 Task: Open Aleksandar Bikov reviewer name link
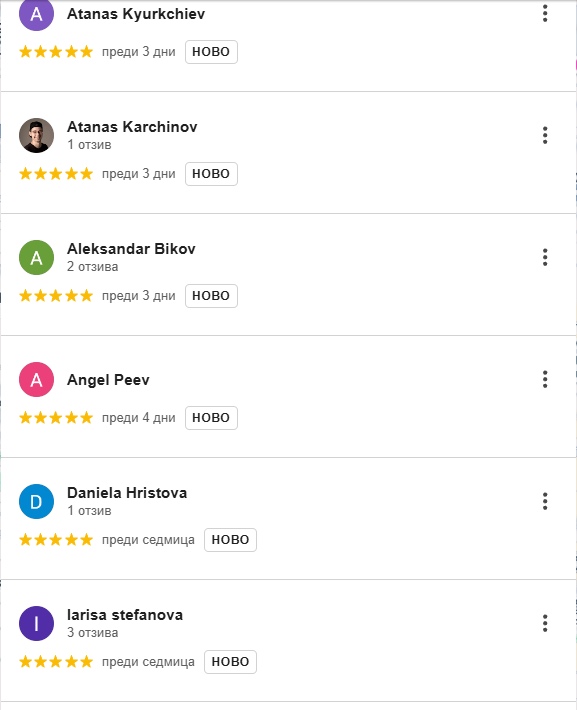click(x=131, y=249)
